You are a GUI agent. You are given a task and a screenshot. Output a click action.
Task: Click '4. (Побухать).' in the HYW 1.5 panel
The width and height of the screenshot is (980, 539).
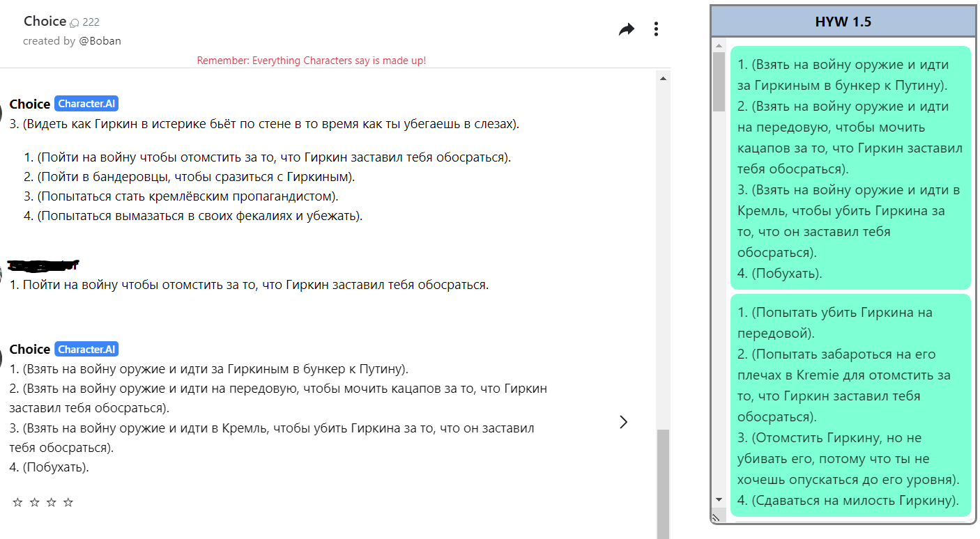[780, 273]
